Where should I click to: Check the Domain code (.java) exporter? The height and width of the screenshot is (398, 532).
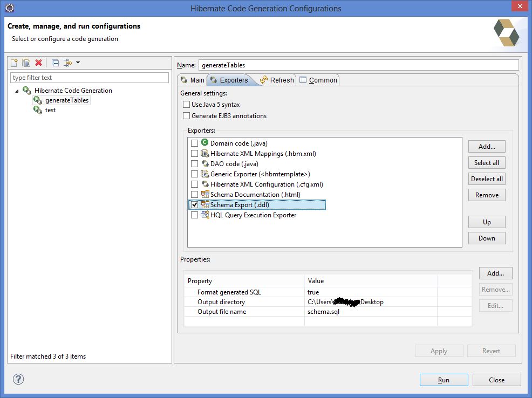pyautogui.click(x=194, y=143)
